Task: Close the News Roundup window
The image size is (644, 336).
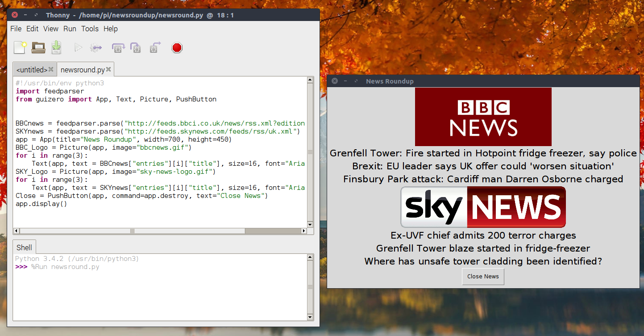Action: 335,81
